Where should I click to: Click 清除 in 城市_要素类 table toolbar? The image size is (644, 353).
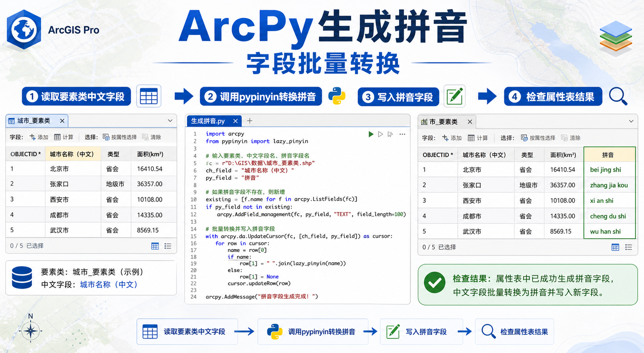click(151, 137)
